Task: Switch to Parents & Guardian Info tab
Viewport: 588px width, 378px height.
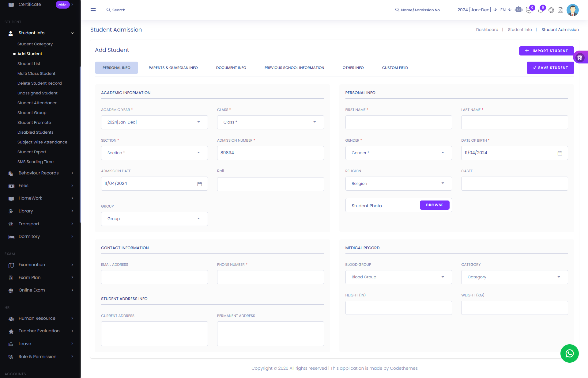Action: [x=173, y=68]
